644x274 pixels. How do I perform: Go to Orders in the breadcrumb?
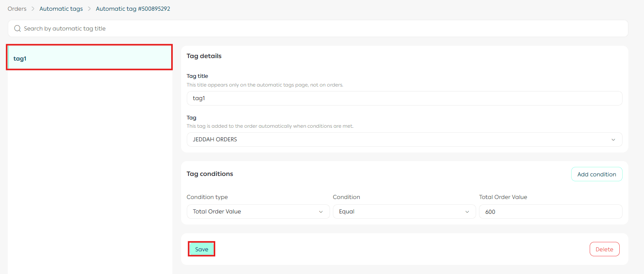(17, 9)
